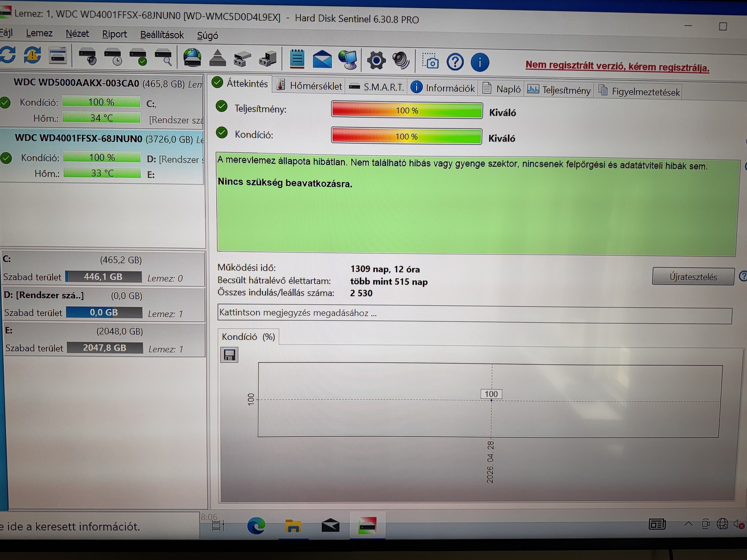Switch to the Napló tab

point(502,89)
